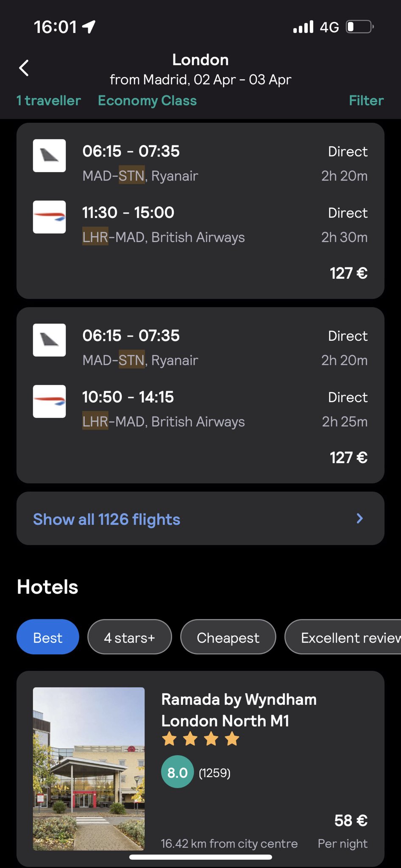This screenshot has height=868, width=401.
Task: Change the Economy Class cabin option
Action: coord(147,101)
